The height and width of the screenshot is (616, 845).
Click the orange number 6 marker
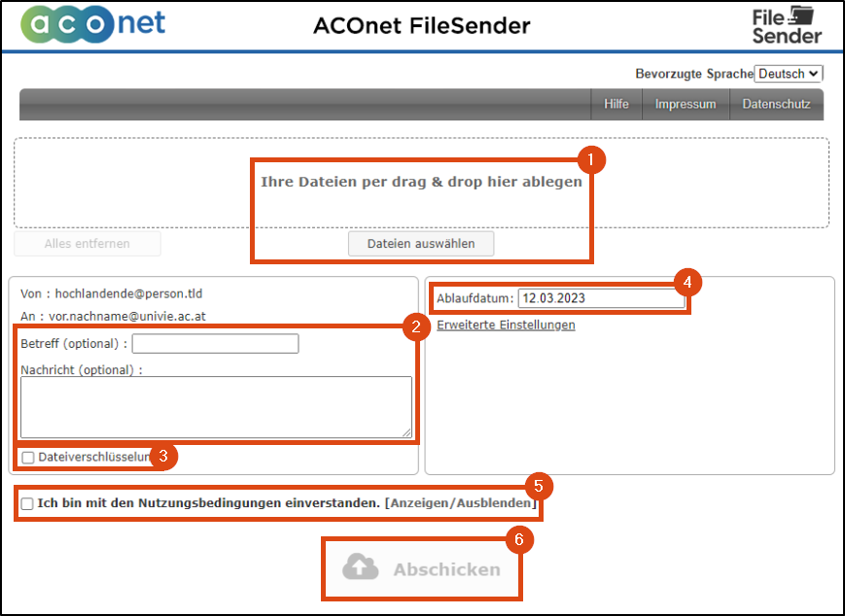click(x=520, y=541)
